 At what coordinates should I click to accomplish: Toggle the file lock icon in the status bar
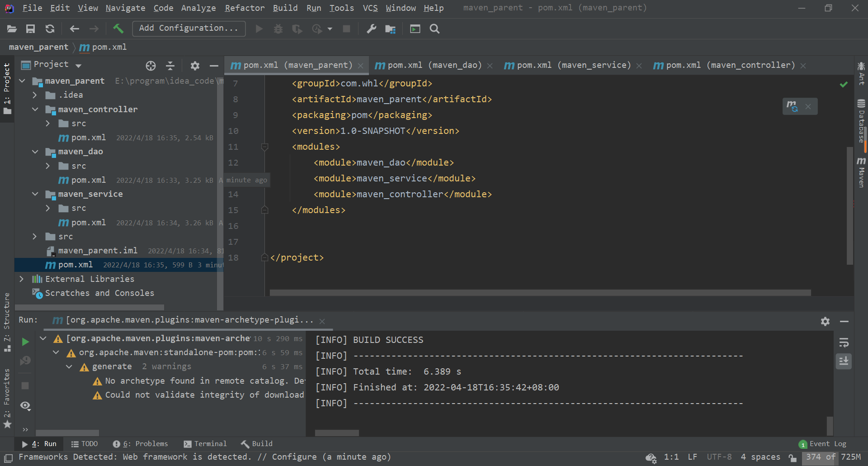point(792,457)
